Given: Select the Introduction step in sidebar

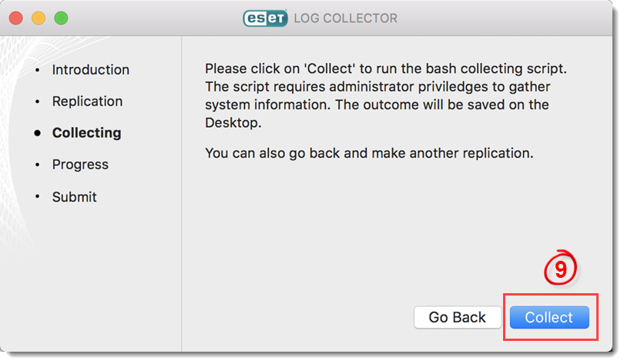Looking at the screenshot, I should (91, 69).
